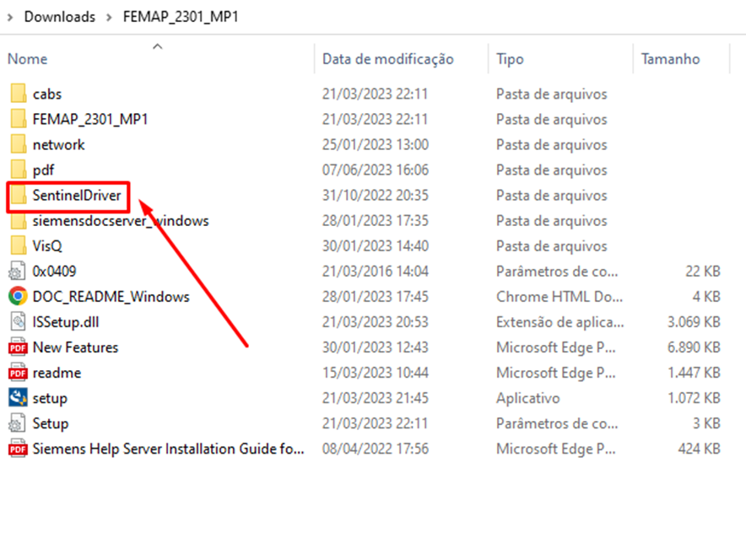Viewport: 746px width, 560px height.
Task: Click the Extensão de aplica... type cell
Action: click(560, 322)
